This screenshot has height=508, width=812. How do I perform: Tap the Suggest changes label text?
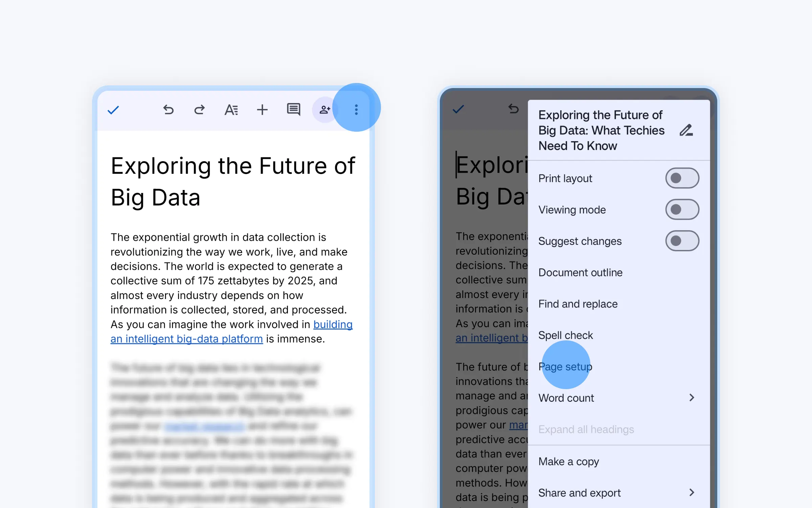580,241
